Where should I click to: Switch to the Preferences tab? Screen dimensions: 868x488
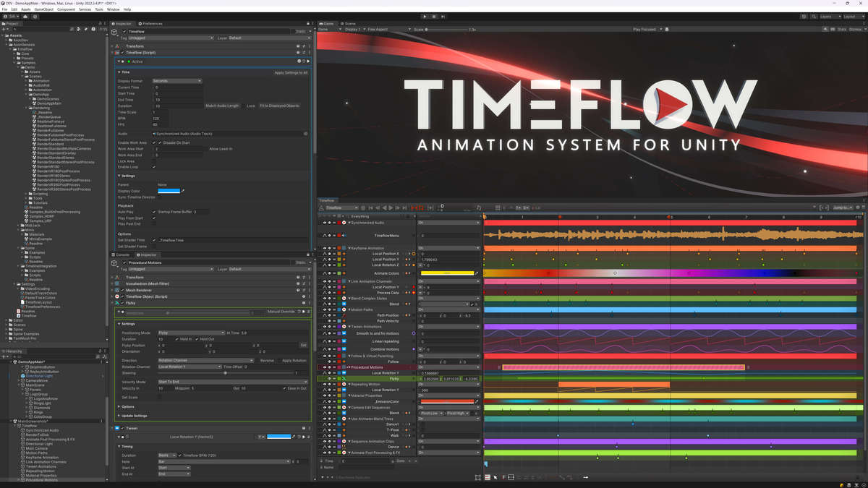150,24
